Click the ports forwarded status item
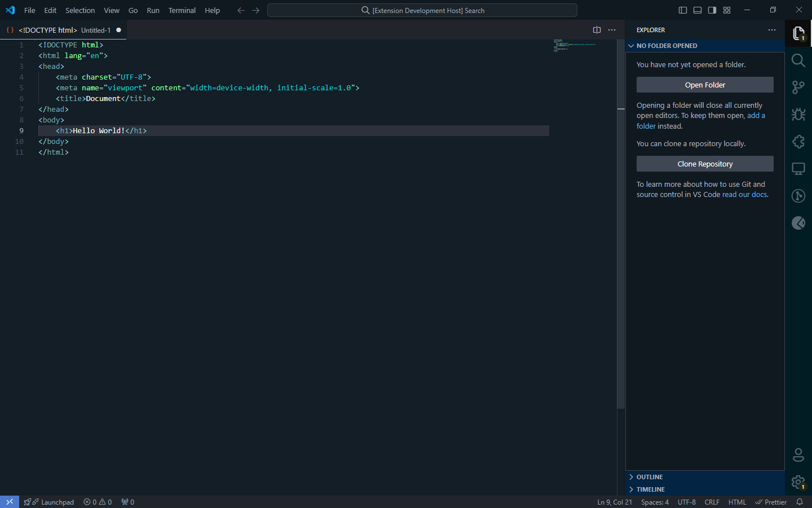The image size is (812, 508). click(x=127, y=502)
